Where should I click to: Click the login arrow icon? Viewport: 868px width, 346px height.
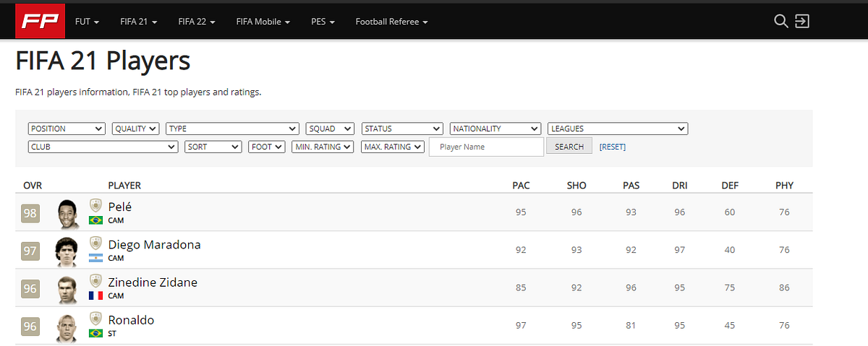tap(801, 21)
